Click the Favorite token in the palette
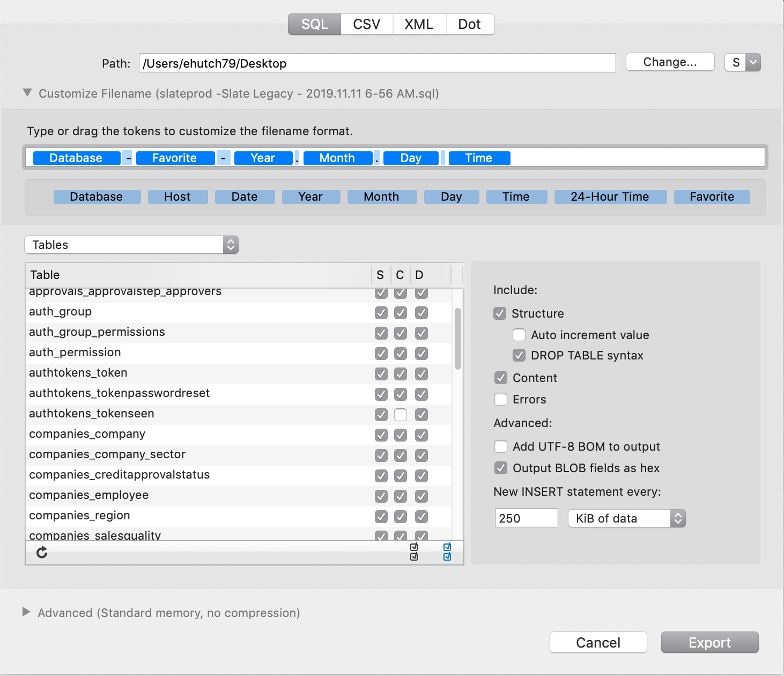Image resolution: width=784 pixels, height=676 pixels. [x=712, y=196]
